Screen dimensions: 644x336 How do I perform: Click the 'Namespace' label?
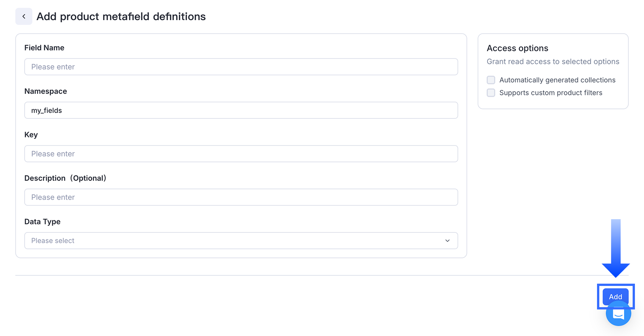pyautogui.click(x=45, y=91)
